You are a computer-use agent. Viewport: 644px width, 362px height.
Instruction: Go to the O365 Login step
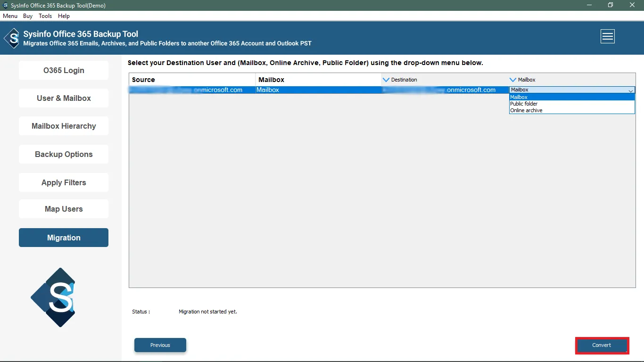click(64, 70)
